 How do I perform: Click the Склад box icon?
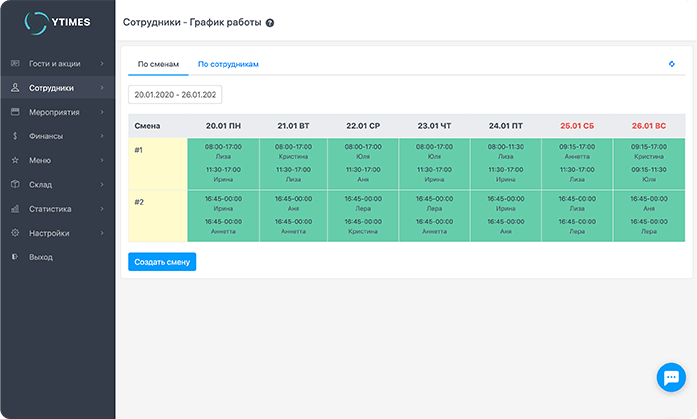(x=15, y=185)
